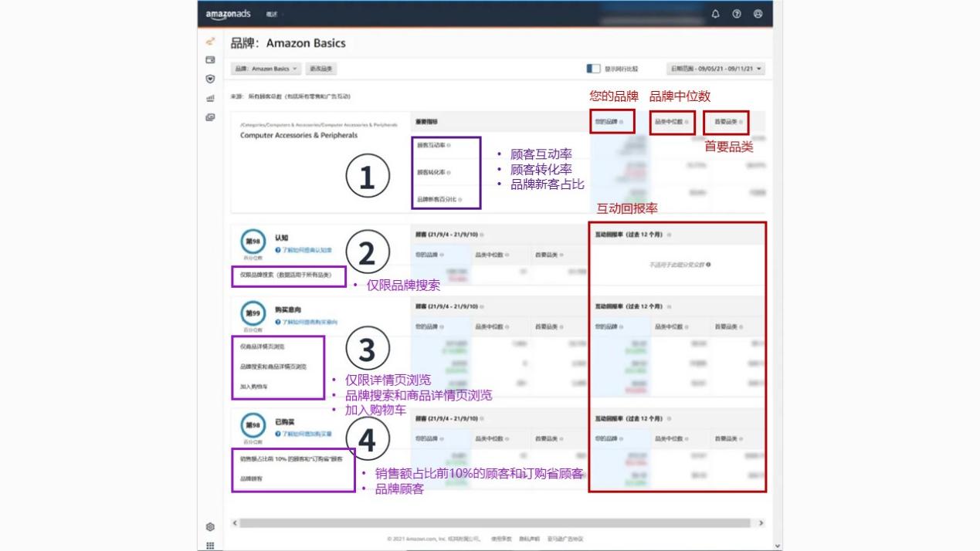Click the 第99 percentile badge
Screen dimensions: 980x551
(x=253, y=313)
